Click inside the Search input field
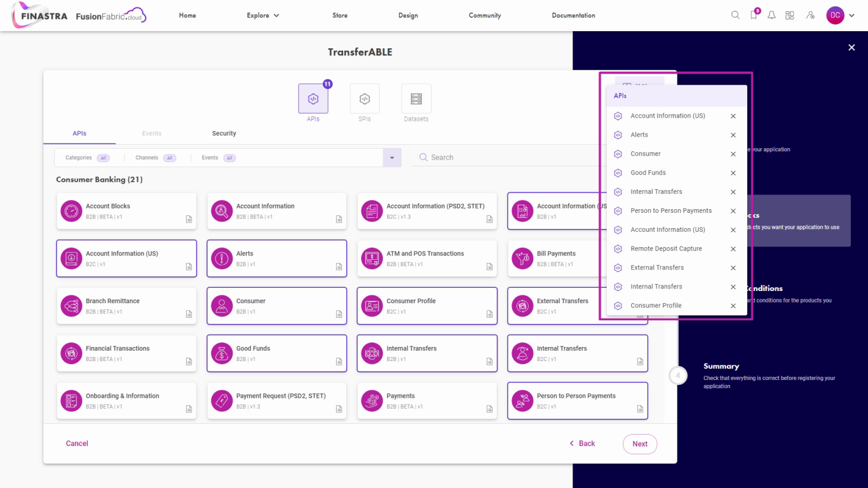 (508, 158)
